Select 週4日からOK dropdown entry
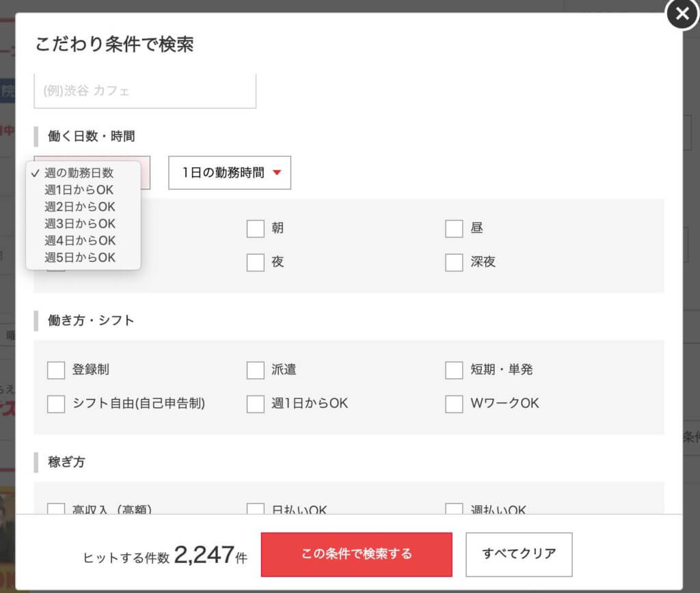Image resolution: width=700 pixels, height=593 pixels. click(79, 240)
